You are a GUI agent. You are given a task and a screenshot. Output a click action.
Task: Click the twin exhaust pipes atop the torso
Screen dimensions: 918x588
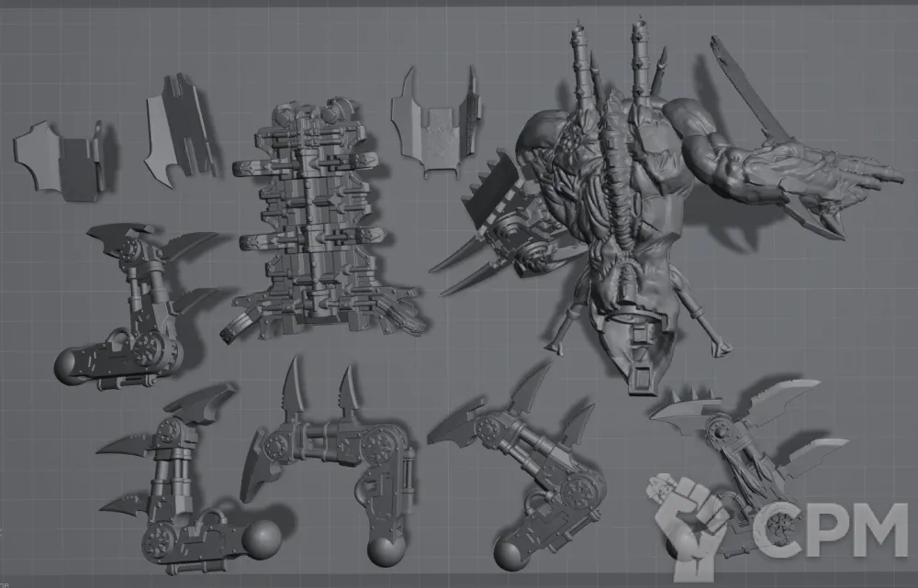tap(610, 73)
